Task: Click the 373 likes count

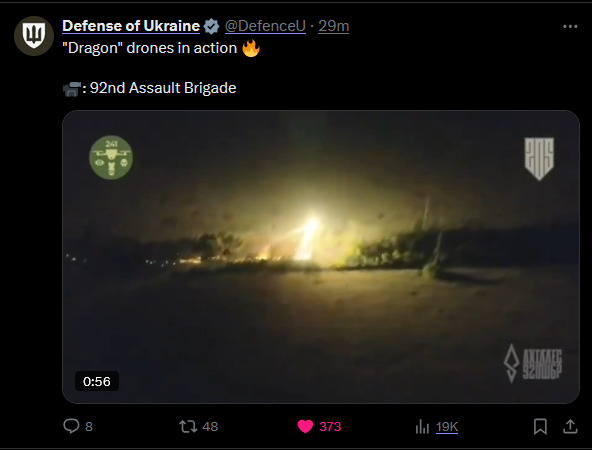Action: coord(330,427)
